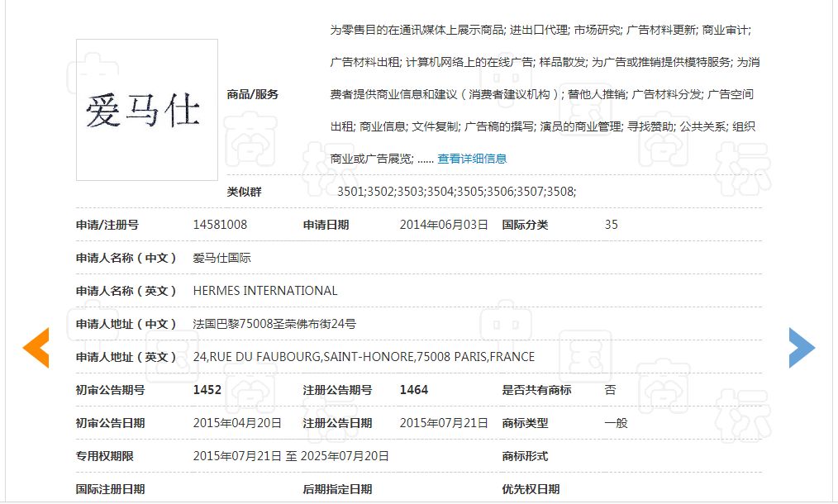838x504 pixels.
Task: Click the 国际分类 label
Action: [525, 225]
